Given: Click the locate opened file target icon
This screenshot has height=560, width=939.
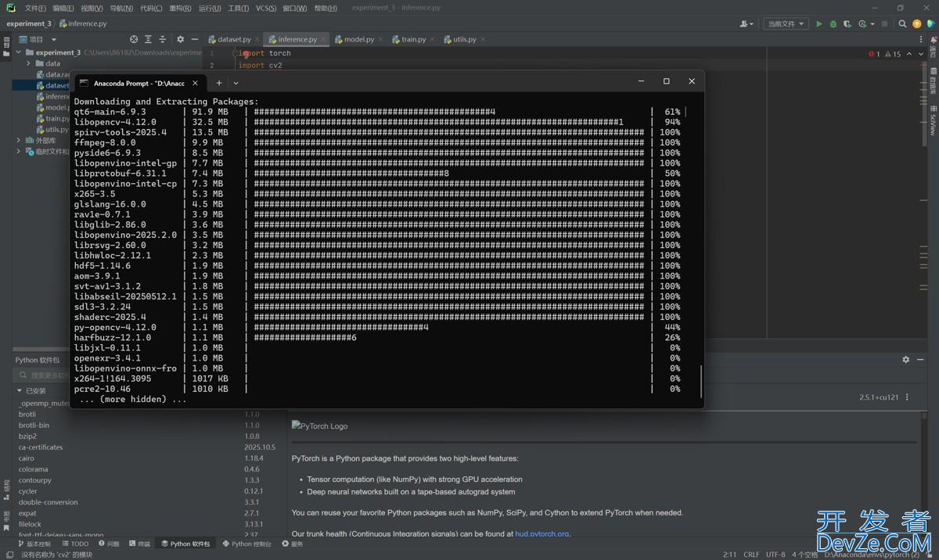Looking at the screenshot, I should pyautogui.click(x=134, y=39).
